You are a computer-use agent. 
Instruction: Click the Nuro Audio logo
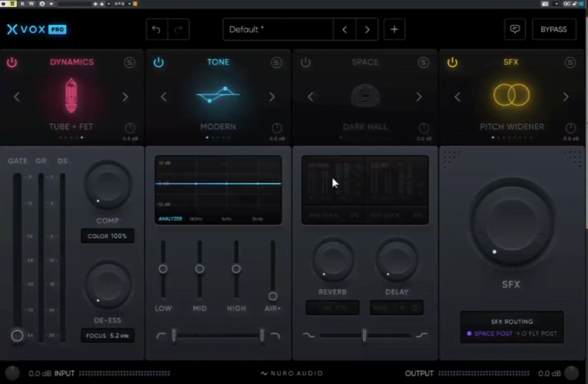coord(291,373)
